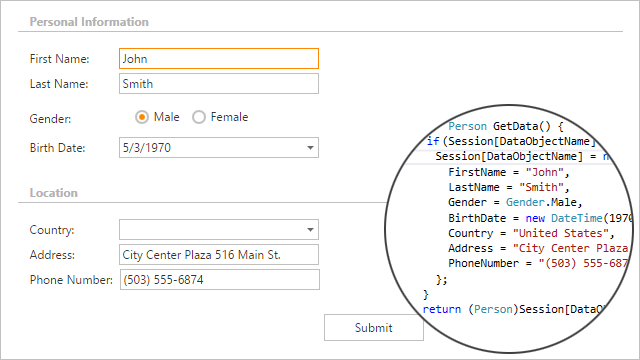Click the 'BirthDate = new DateTime' code line
The height and width of the screenshot is (360, 640).
point(540,218)
